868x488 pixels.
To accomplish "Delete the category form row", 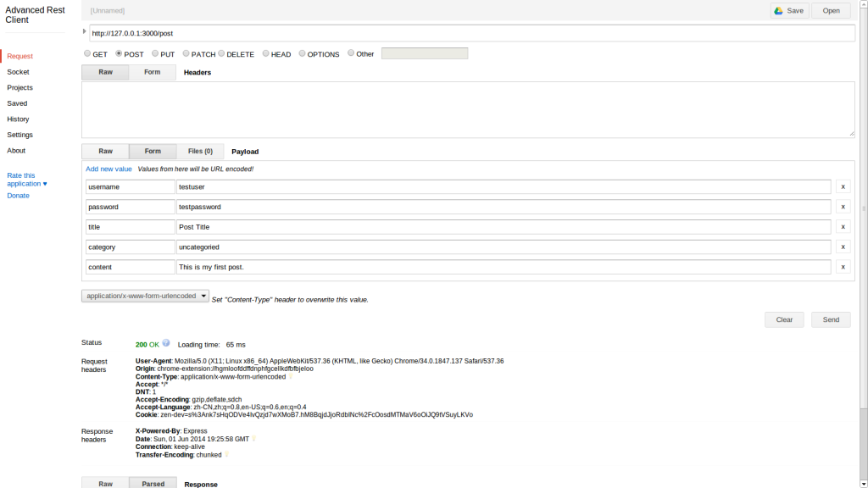I will pos(843,247).
